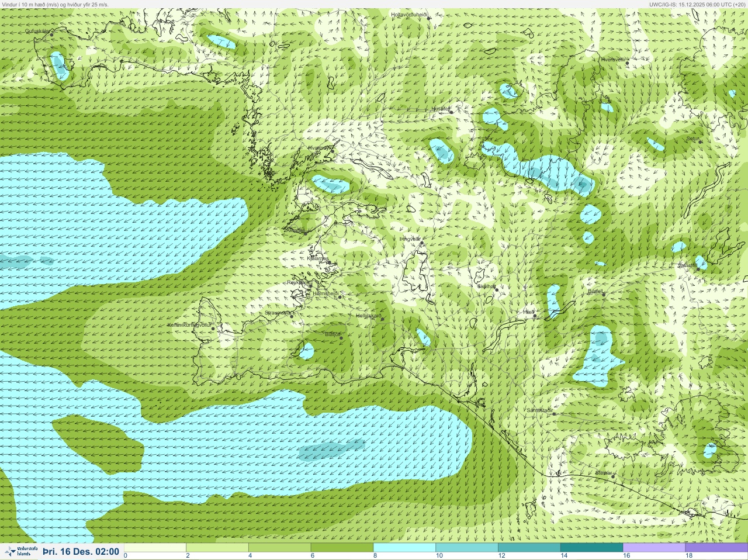Click the legend value 12

click(501, 556)
